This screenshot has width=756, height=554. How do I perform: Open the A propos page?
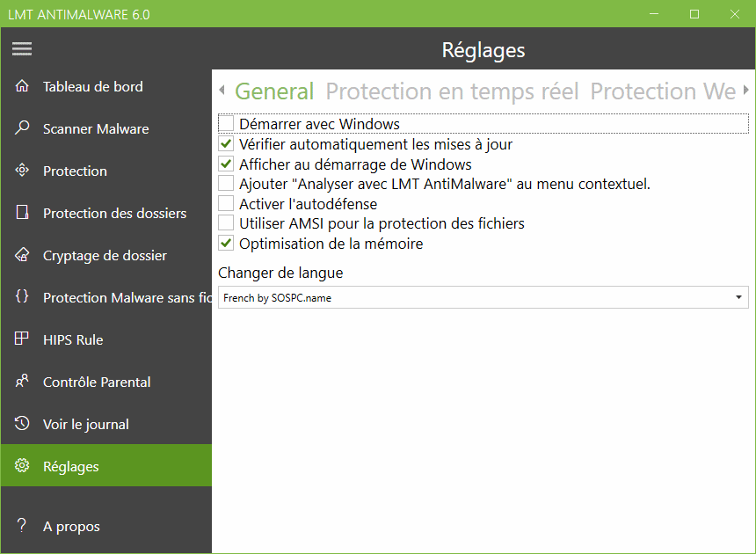(x=71, y=526)
